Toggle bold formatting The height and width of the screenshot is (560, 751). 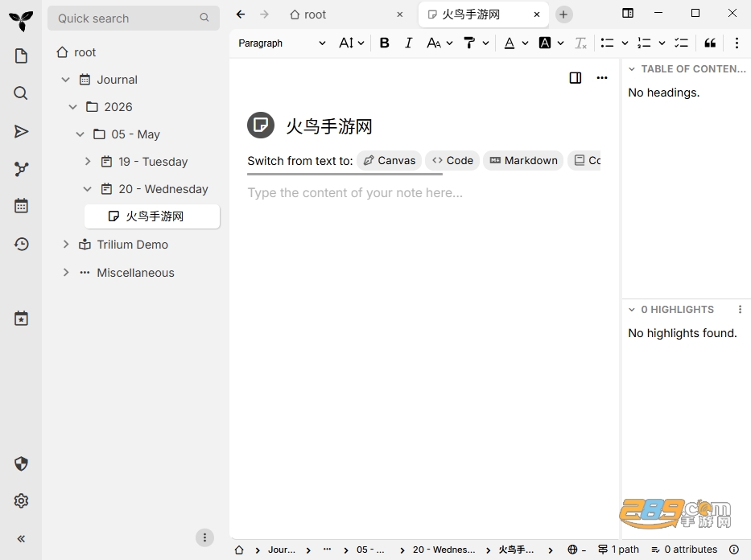(x=384, y=43)
